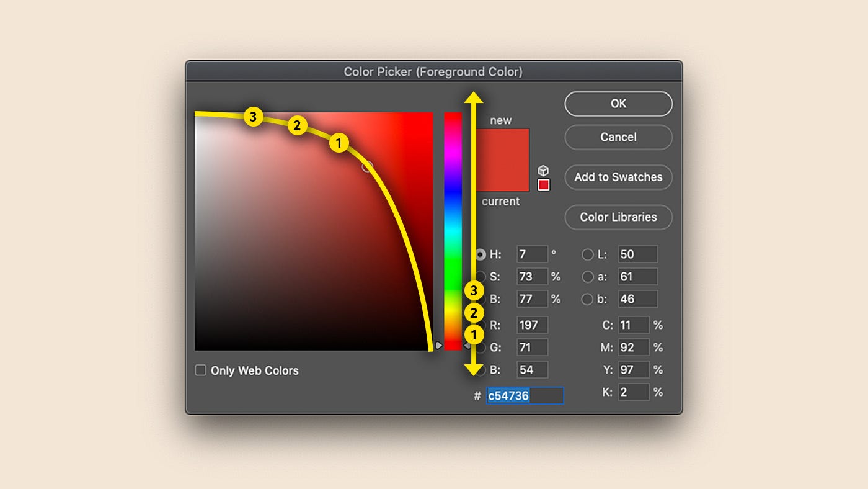
Task: Click the S saturation value field
Action: tap(532, 277)
